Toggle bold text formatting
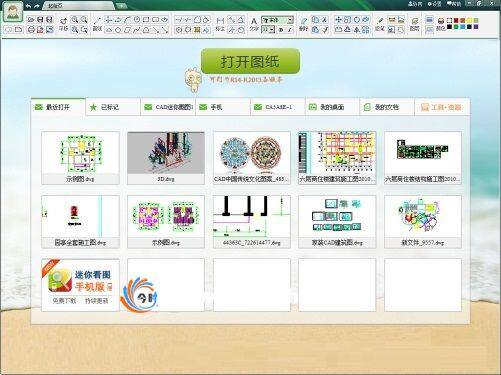The height and width of the screenshot is (375, 501). point(281,30)
